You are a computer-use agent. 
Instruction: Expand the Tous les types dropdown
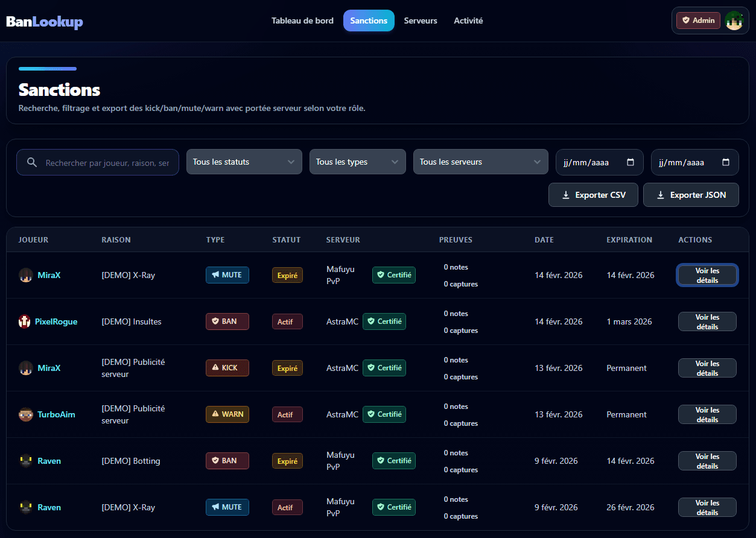(x=357, y=162)
